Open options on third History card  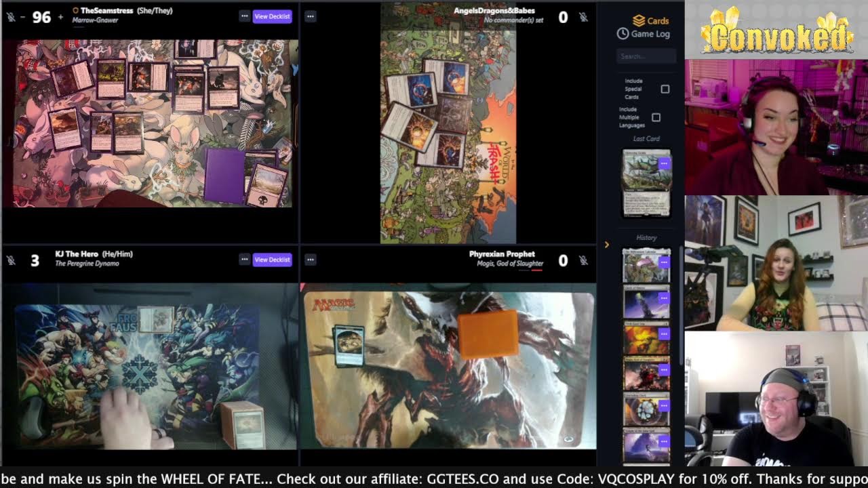coord(664,333)
